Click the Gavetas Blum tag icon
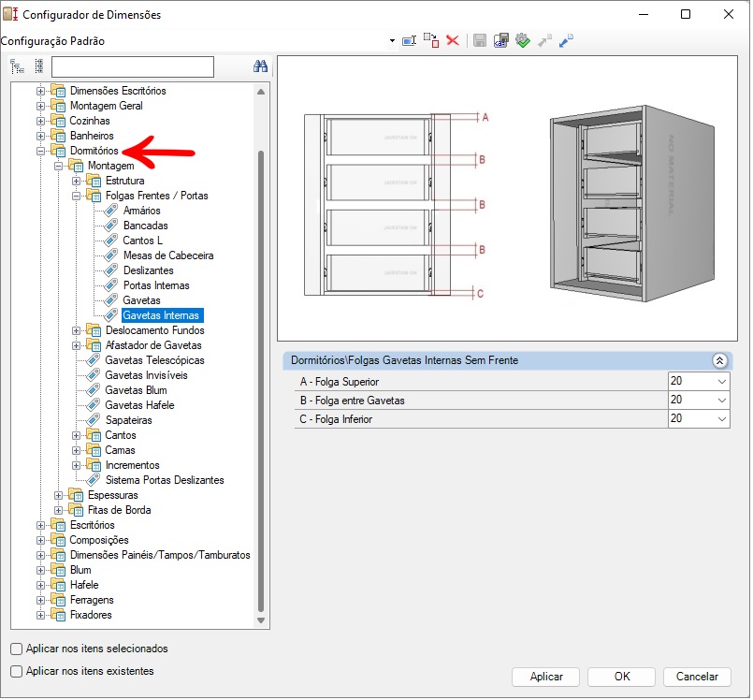 (94, 390)
